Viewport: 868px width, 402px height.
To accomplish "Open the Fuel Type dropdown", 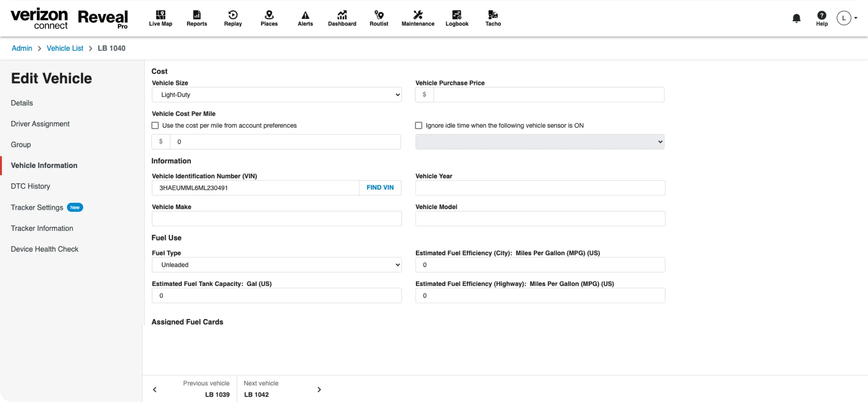I will 277,265.
